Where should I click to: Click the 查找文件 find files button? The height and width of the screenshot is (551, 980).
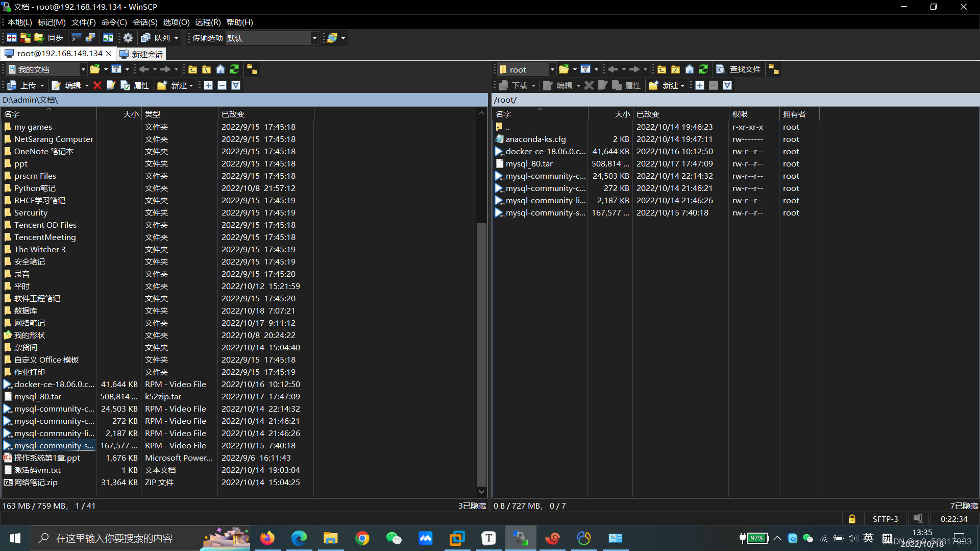tap(739, 69)
